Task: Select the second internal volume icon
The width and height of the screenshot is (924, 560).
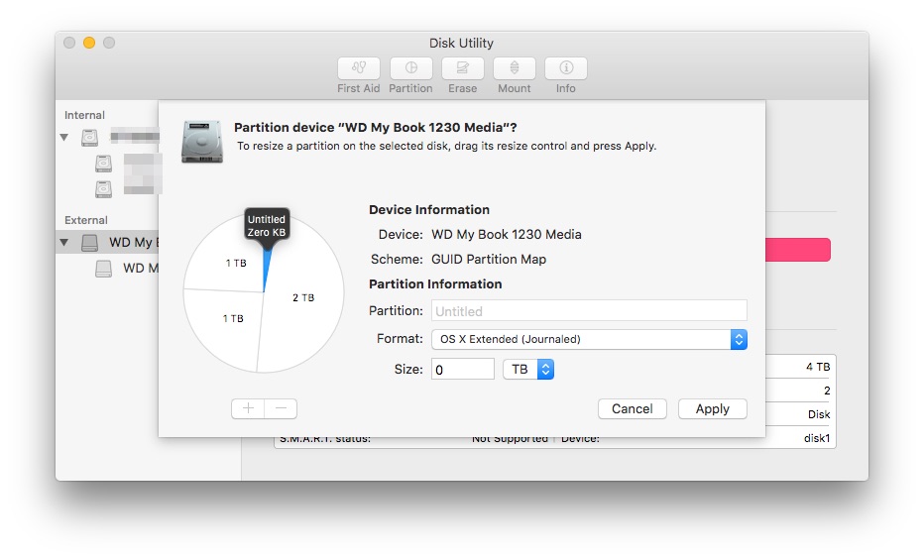Action: pyautogui.click(x=103, y=189)
